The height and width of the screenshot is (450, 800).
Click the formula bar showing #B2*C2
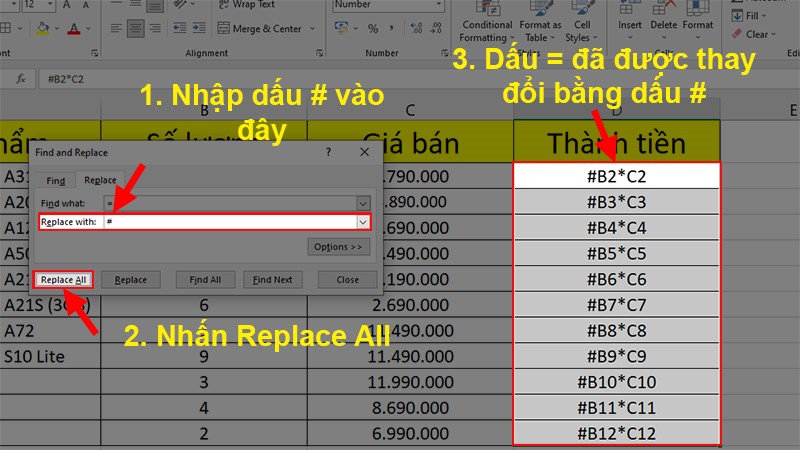[x=418, y=79]
